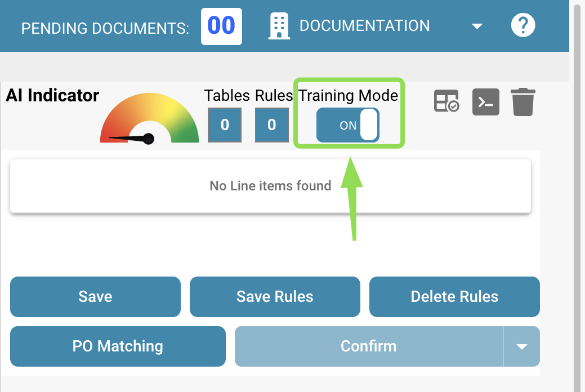Click the Rules count box
The height and width of the screenshot is (392, 585).
tap(271, 125)
